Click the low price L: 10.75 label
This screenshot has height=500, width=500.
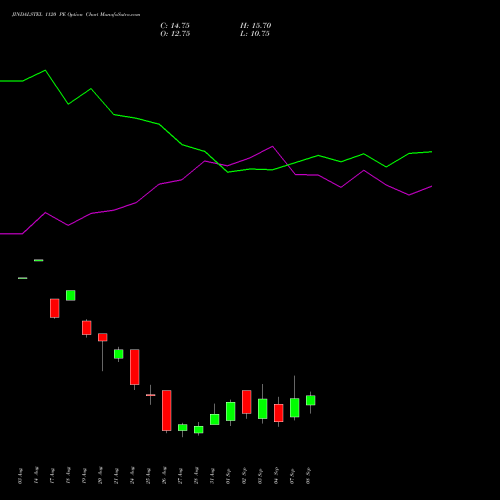tap(255, 34)
